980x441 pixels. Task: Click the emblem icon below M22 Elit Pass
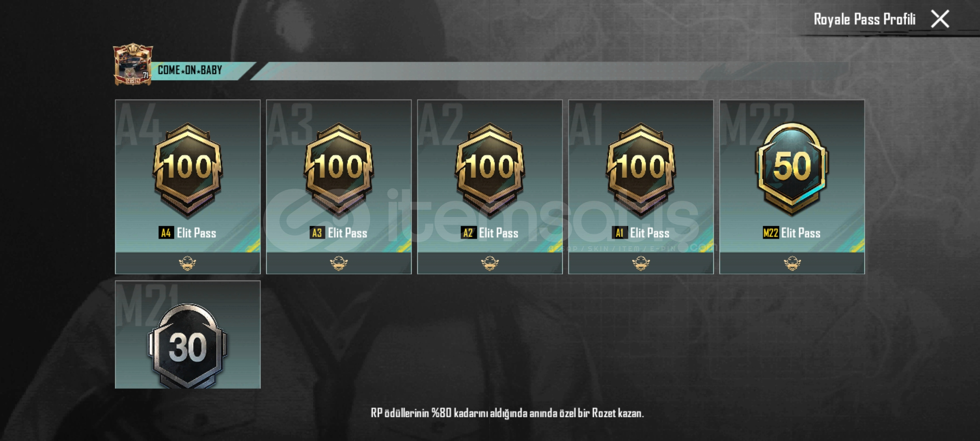tap(792, 263)
